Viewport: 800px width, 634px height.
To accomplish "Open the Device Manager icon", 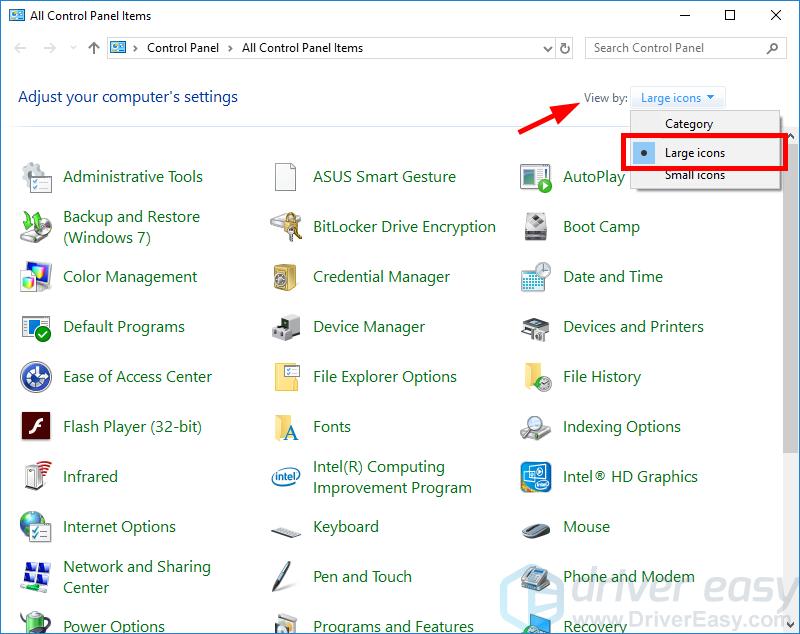I will click(x=286, y=327).
